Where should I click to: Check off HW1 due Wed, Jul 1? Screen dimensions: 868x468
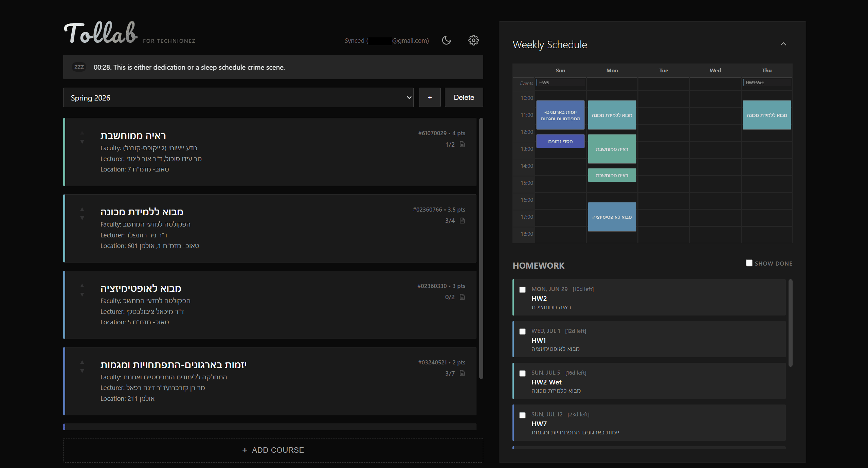522,331
